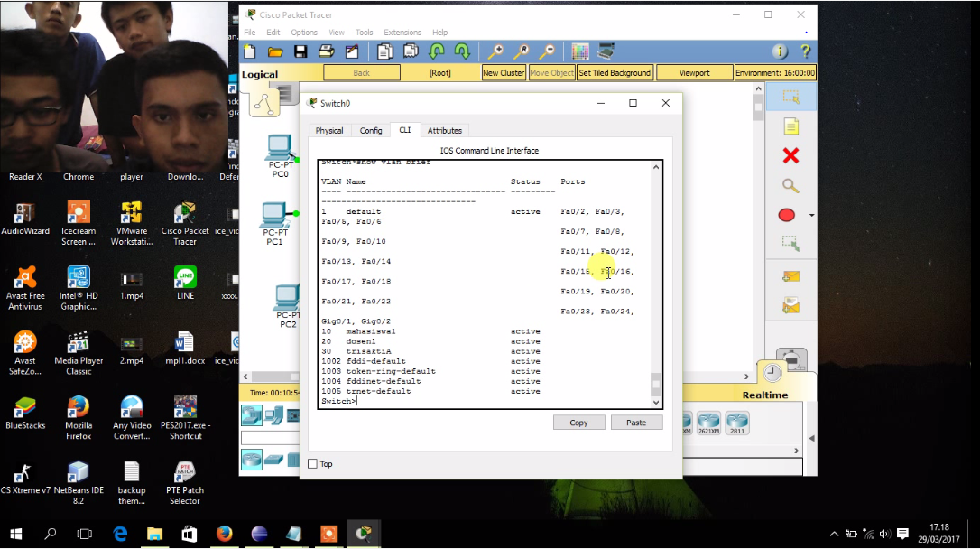Switch to Realtime mode tab
The height and width of the screenshot is (549, 980).
point(765,395)
